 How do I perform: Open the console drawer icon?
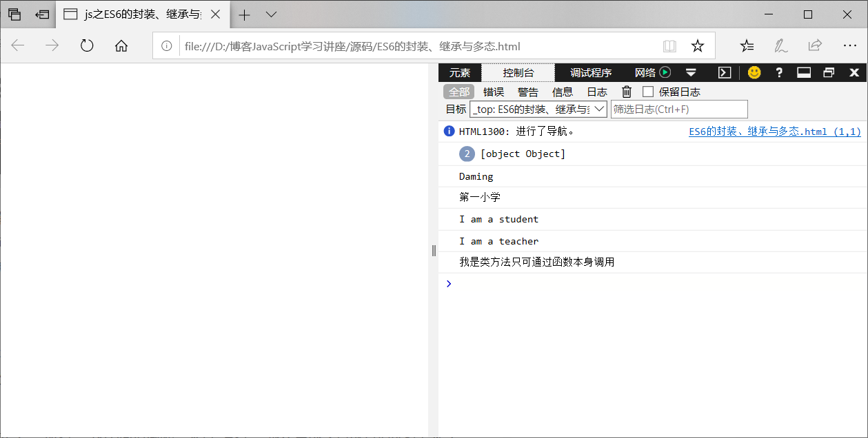click(724, 72)
